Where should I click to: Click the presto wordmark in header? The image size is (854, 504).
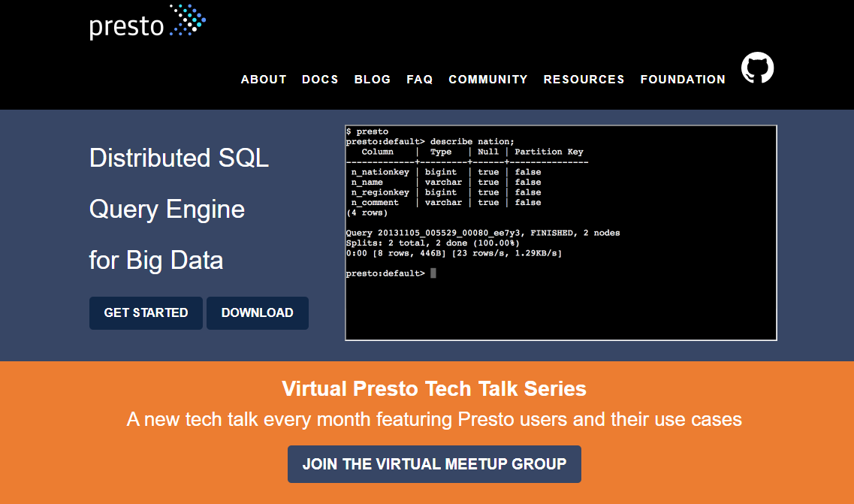tap(126, 26)
